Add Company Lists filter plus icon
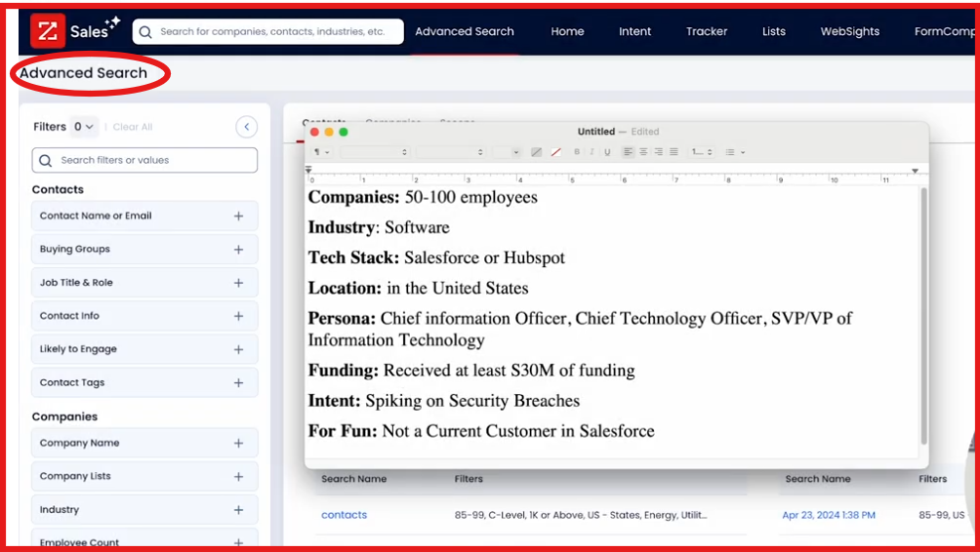The image size is (980, 552). [x=238, y=477]
